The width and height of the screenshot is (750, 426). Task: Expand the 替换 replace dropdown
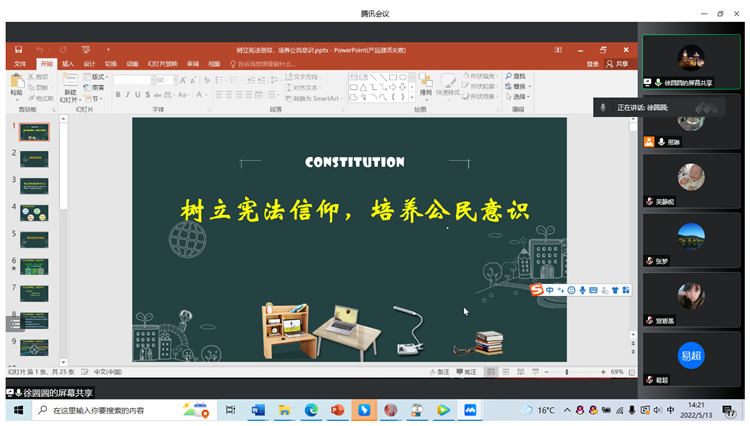[530, 87]
